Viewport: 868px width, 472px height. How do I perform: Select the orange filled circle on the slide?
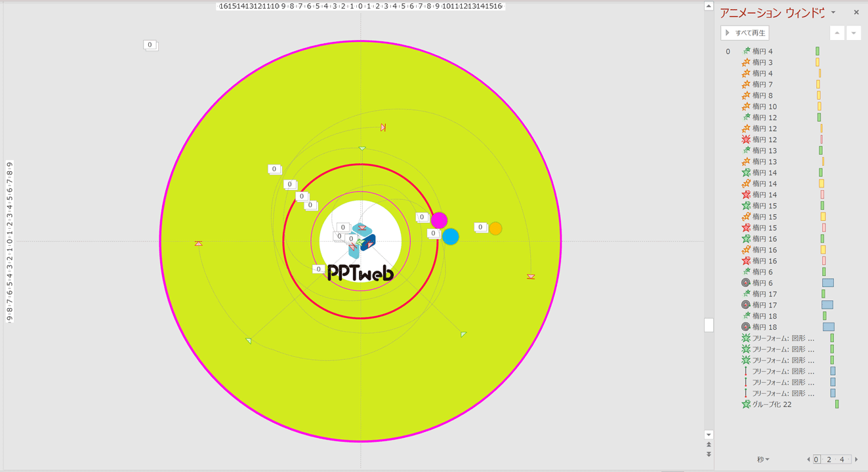pos(495,228)
